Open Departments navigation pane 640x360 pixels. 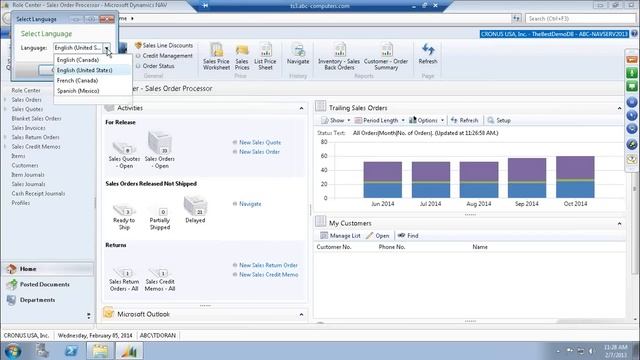48,300
